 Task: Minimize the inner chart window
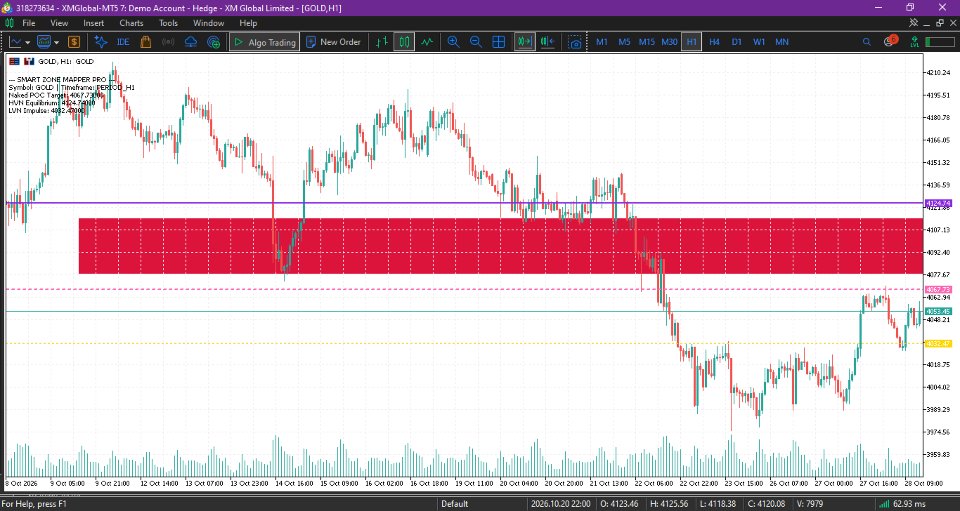pos(927,23)
